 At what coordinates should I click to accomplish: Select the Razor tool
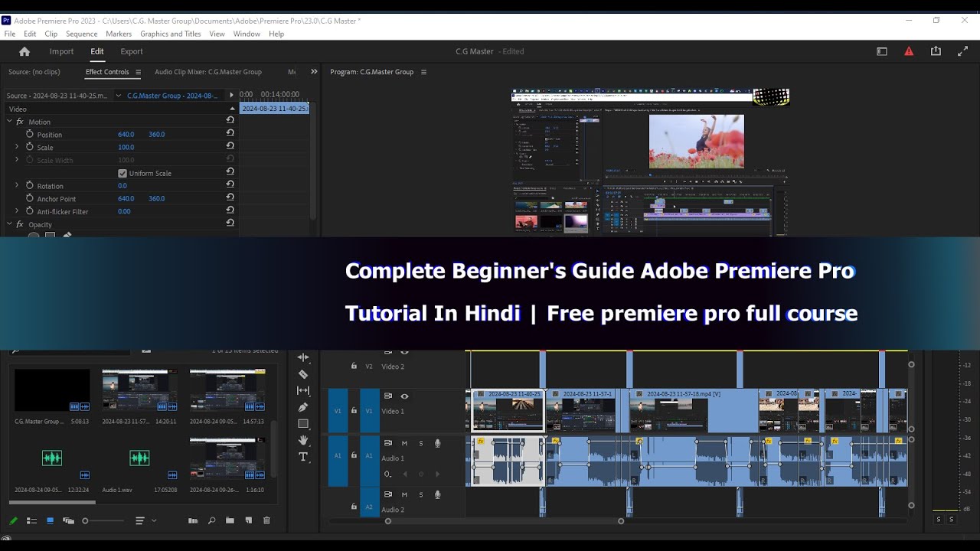click(303, 374)
